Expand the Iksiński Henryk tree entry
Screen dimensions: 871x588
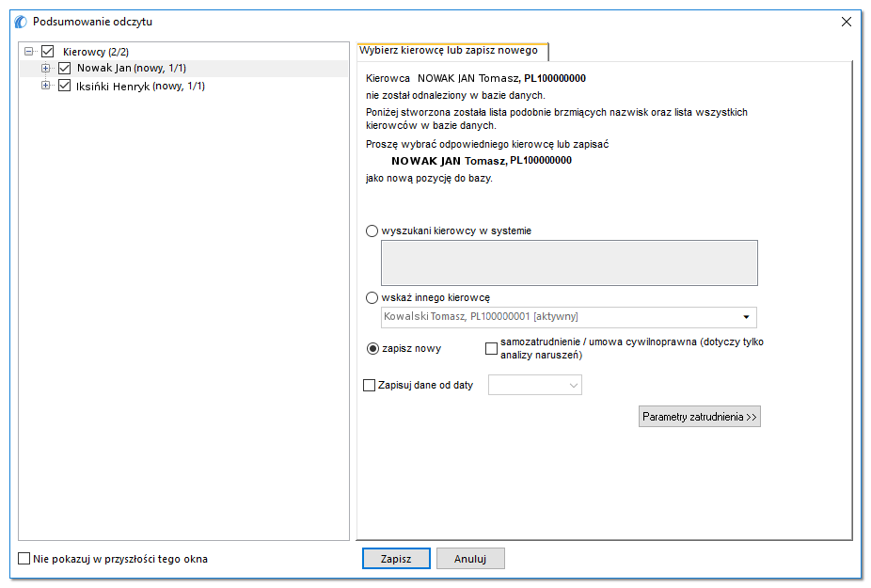coord(45,86)
